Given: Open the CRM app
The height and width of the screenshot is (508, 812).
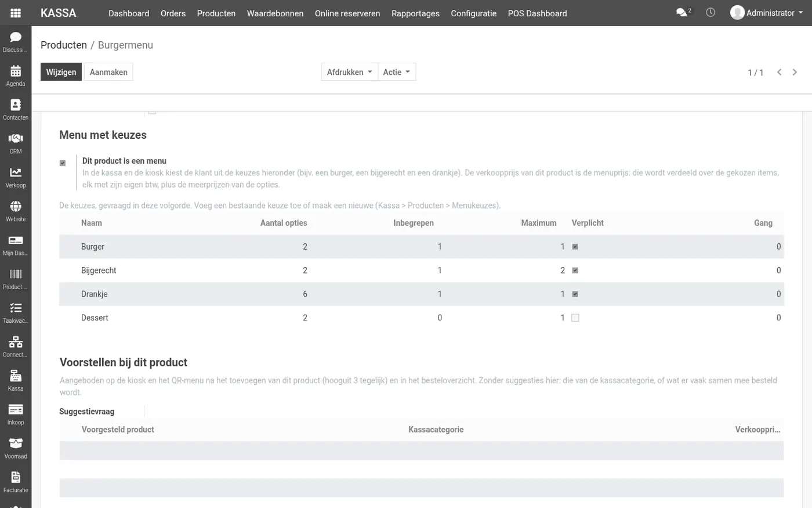Looking at the screenshot, I should tap(16, 143).
